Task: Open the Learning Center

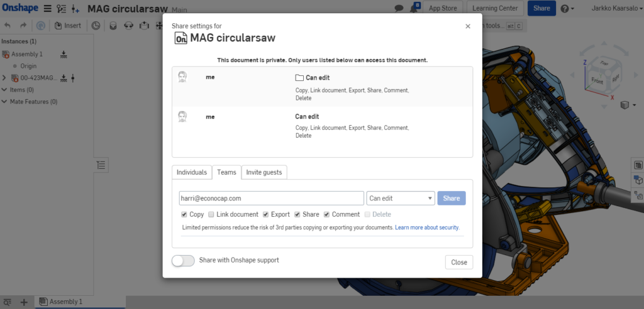Action: pyautogui.click(x=495, y=8)
